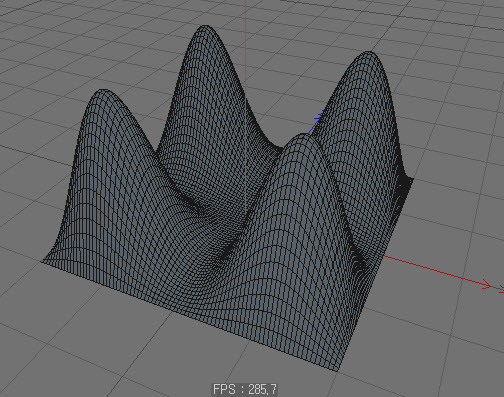Screen dimensions: 504x397
Task: Pick the leftmost wireframe peak summit
Action: pyautogui.click(x=103, y=91)
